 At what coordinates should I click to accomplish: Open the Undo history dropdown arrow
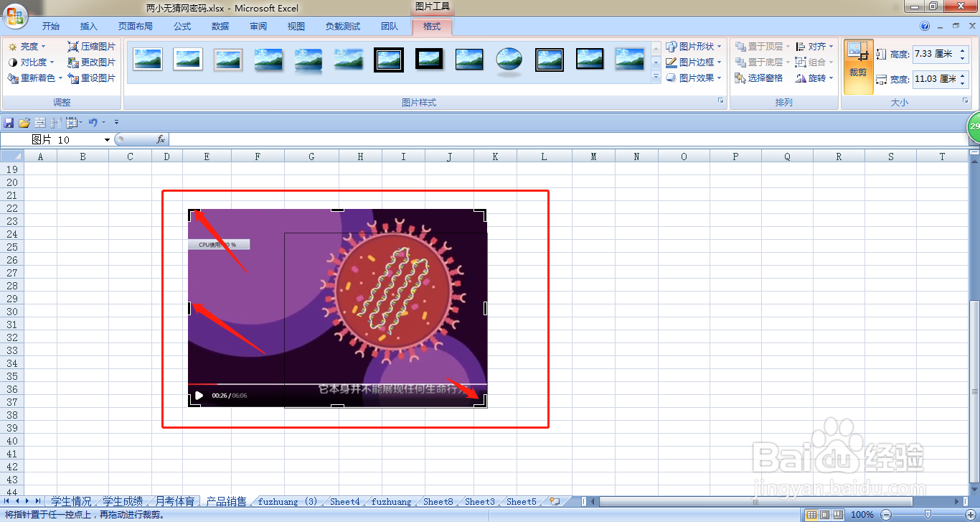pyautogui.click(x=103, y=123)
